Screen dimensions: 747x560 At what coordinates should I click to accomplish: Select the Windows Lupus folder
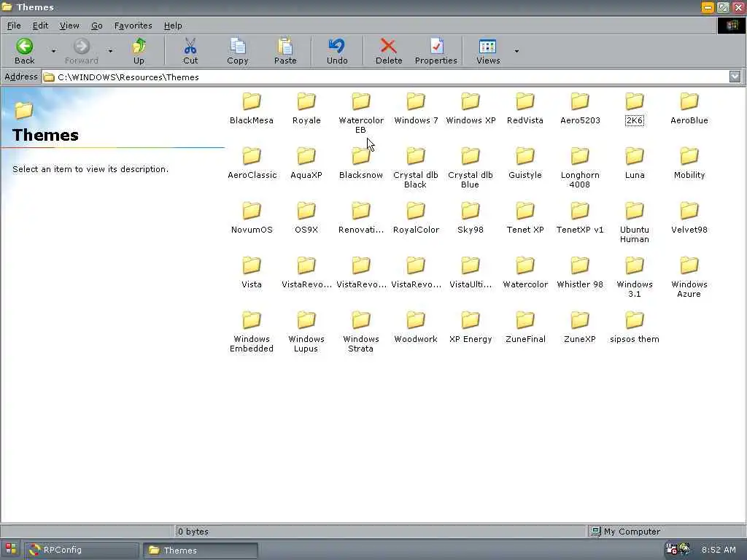click(x=306, y=332)
